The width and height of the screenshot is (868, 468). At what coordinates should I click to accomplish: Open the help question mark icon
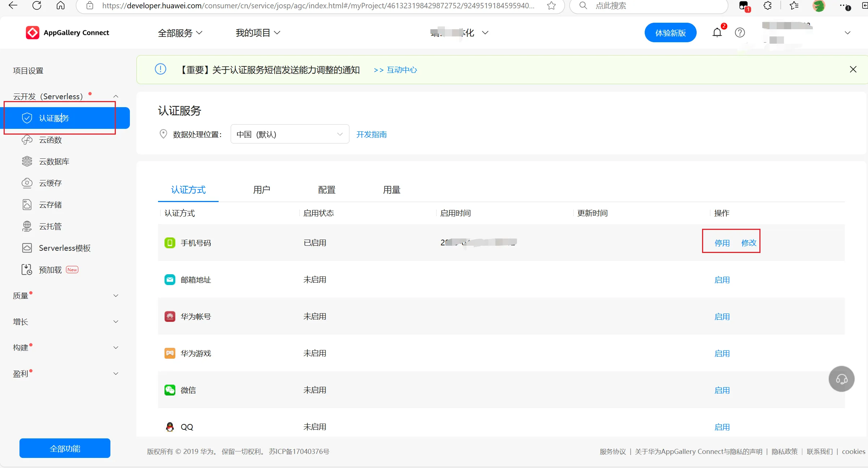[x=740, y=33]
